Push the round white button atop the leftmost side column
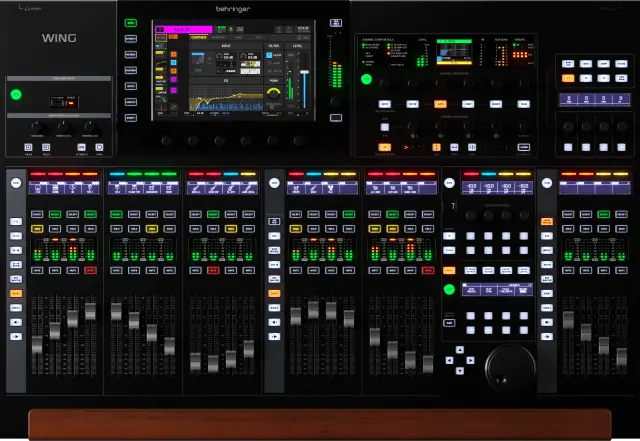 click(x=16, y=183)
